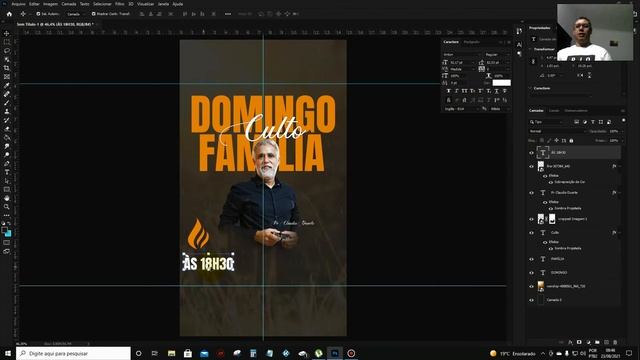Apply Faux Bold in the Character panel
The image size is (640, 360).
point(449,91)
